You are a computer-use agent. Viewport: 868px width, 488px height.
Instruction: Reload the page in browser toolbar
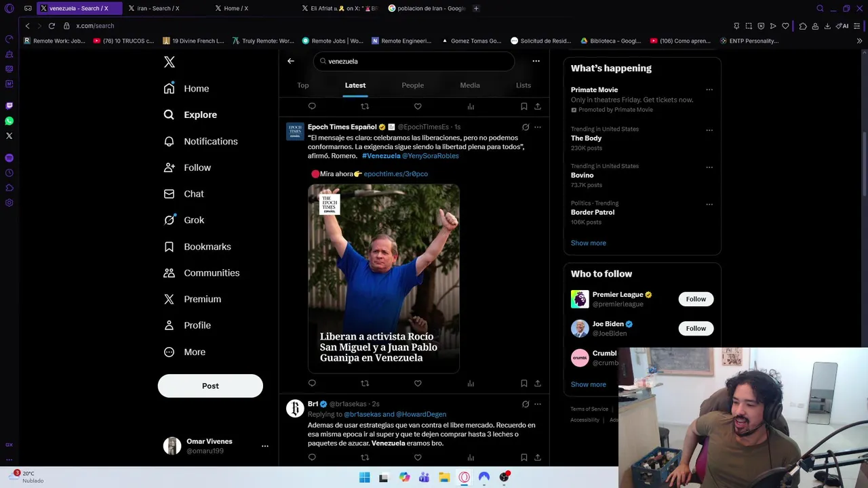coord(52,26)
